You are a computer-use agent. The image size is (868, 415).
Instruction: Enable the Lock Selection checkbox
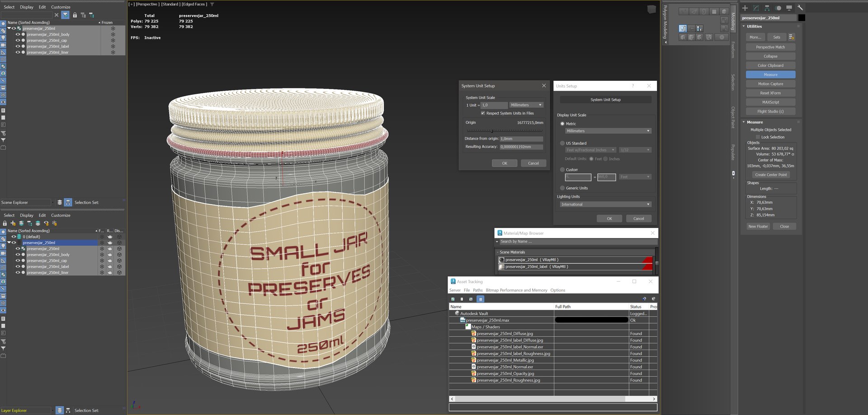[x=758, y=137]
